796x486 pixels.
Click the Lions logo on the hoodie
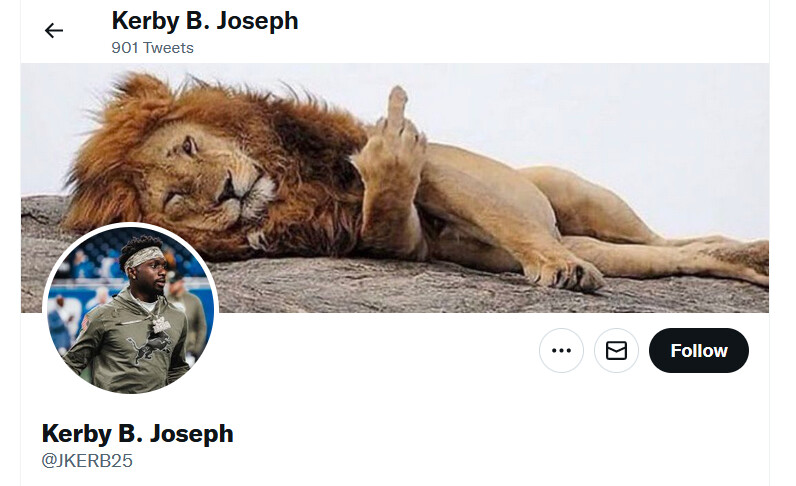coord(147,348)
